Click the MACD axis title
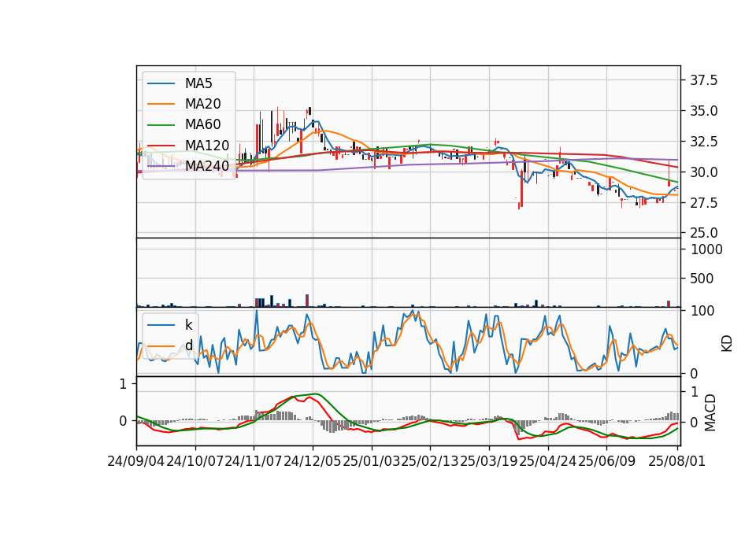This screenshot has height=543, width=756. (x=710, y=412)
